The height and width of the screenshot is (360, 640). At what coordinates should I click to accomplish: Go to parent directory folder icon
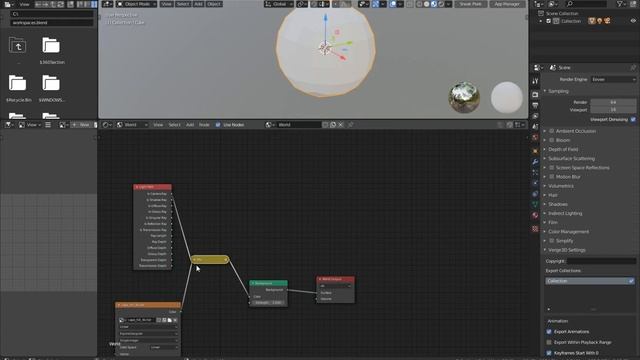[18, 46]
